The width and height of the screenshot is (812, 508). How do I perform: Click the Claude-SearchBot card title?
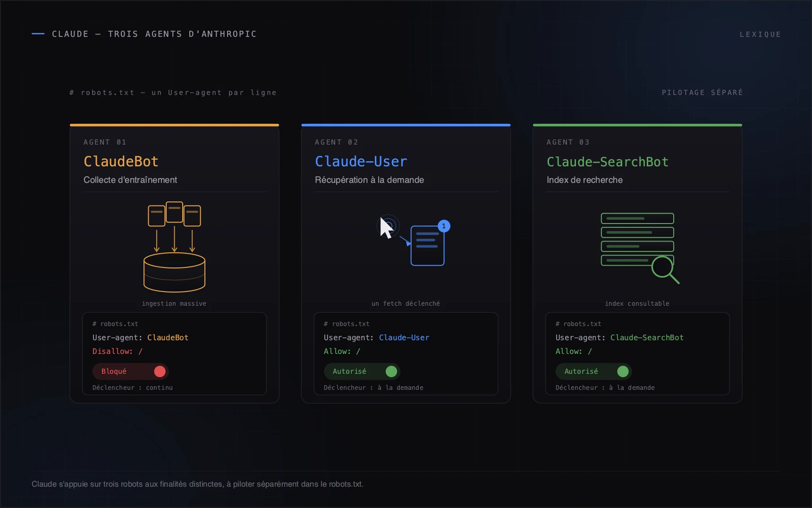click(x=608, y=162)
